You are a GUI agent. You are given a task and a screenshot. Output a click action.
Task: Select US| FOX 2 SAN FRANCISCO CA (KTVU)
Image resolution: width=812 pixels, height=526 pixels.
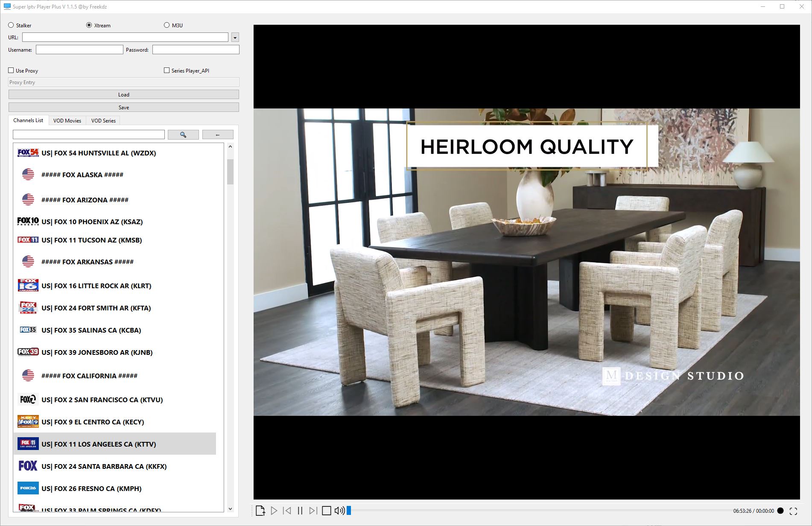pos(102,400)
